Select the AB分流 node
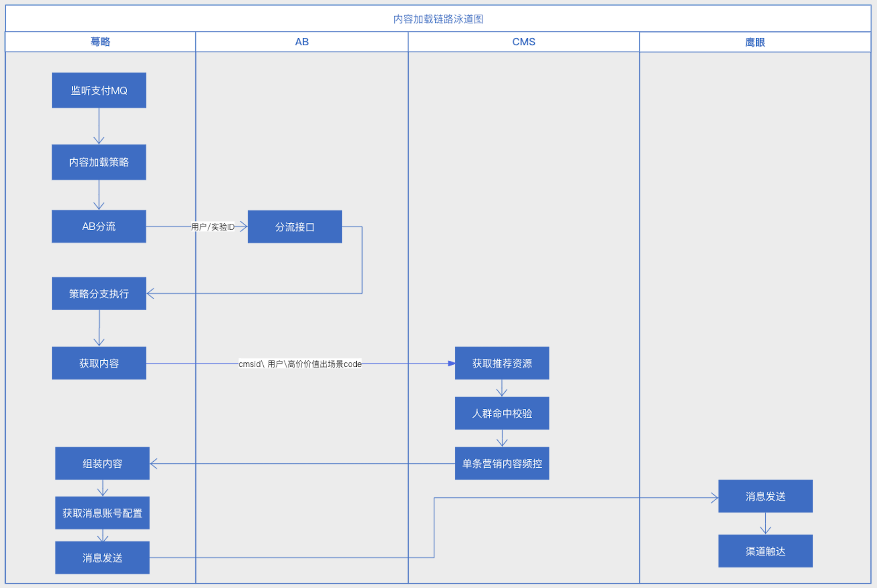 pyautogui.click(x=99, y=226)
